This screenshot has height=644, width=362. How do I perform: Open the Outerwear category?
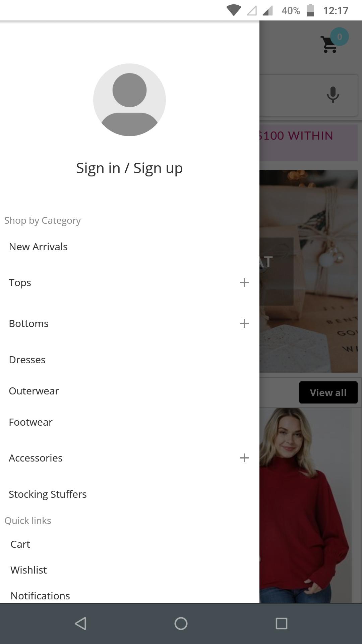click(x=34, y=391)
